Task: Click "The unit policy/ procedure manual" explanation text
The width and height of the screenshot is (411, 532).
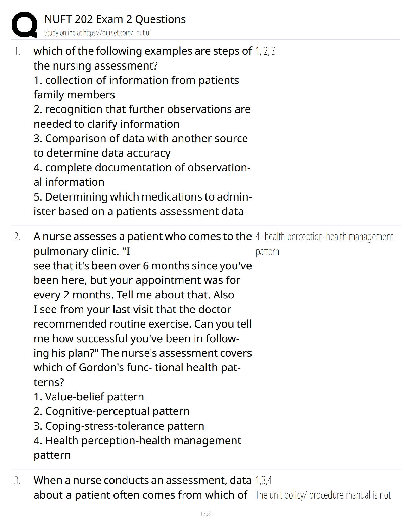Action: pyautogui.click(x=323, y=495)
